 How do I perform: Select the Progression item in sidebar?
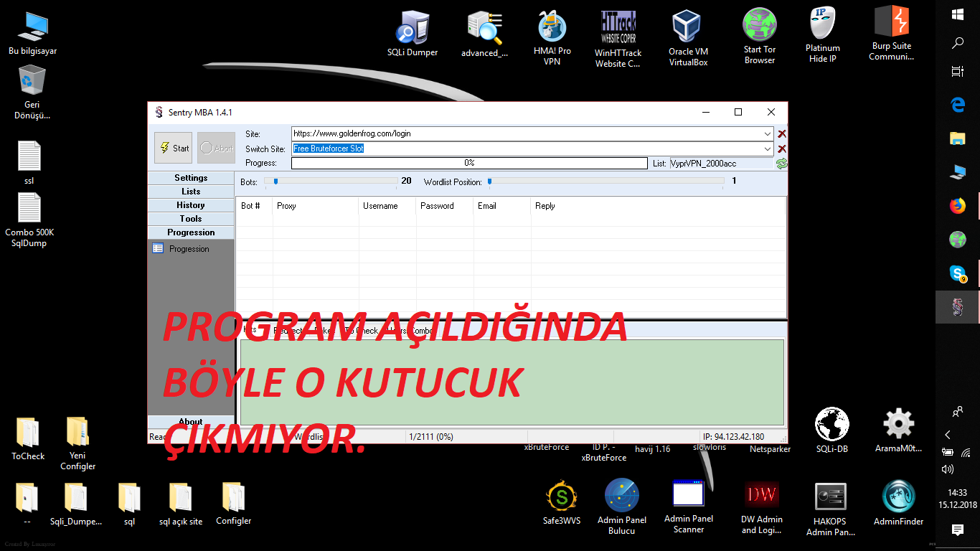pyautogui.click(x=181, y=249)
